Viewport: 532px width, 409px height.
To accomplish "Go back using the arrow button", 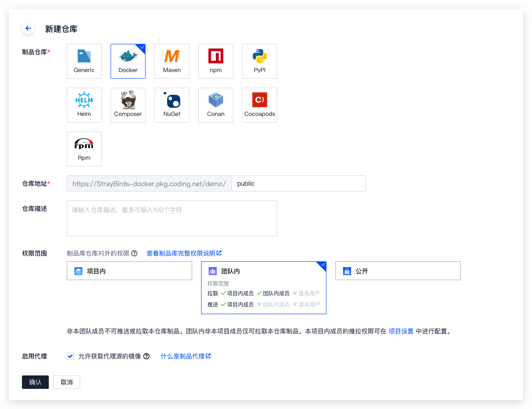I will pyautogui.click(x=28, y=28).
